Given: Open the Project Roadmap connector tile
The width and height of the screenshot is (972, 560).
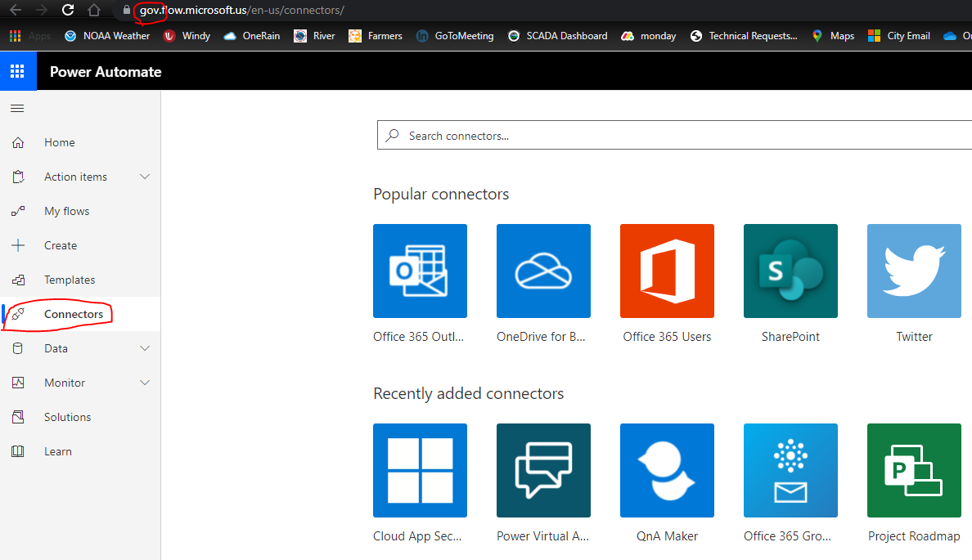Looking at the screenshot, I should tap(914, 470).
